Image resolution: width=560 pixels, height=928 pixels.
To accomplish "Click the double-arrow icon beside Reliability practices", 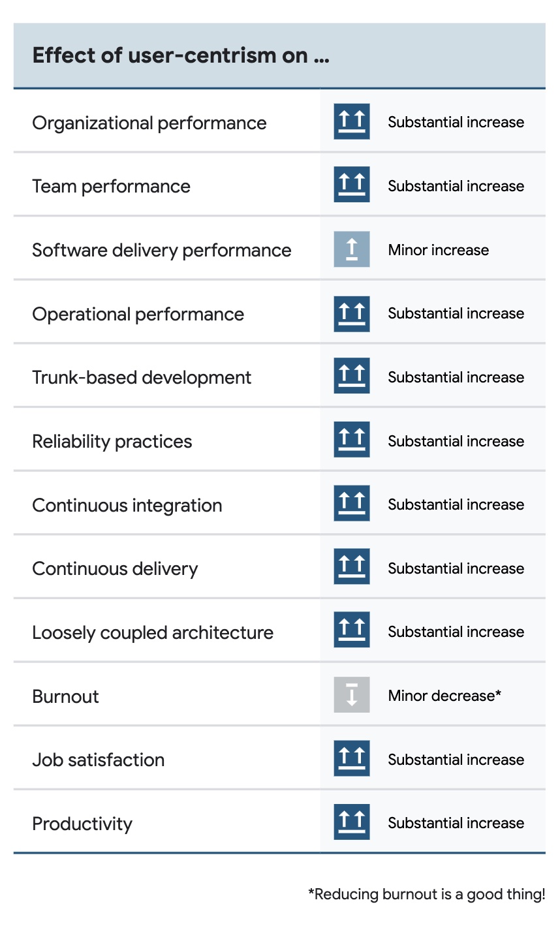I will coord(352,440).
